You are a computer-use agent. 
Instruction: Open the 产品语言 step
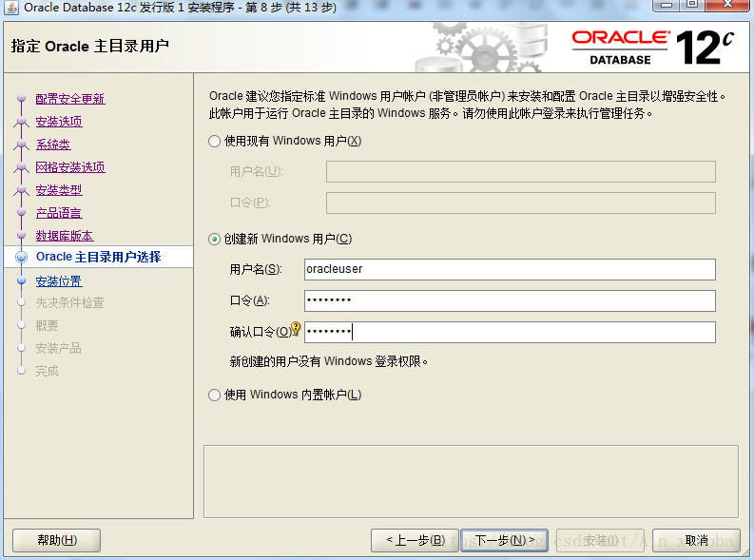59,213
